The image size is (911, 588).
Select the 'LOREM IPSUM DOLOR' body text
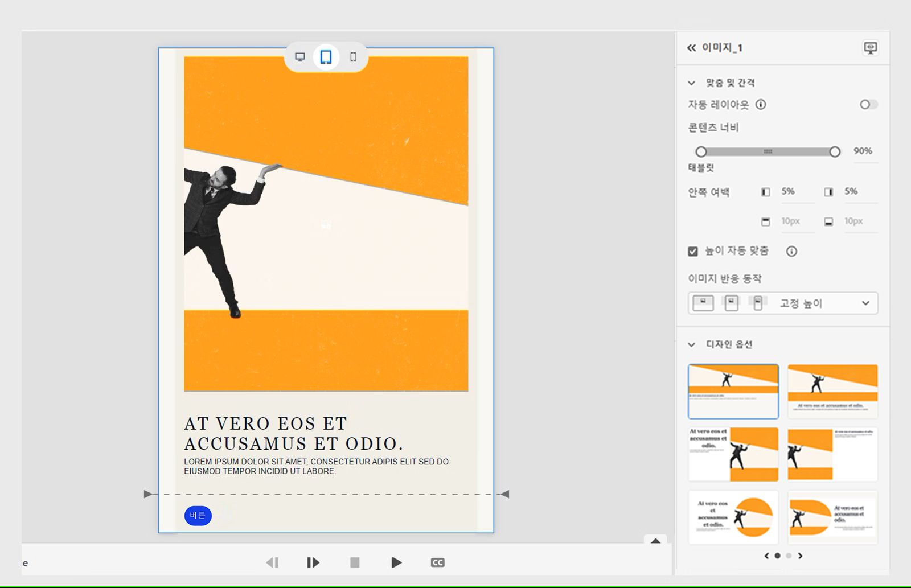coord(316,466)
